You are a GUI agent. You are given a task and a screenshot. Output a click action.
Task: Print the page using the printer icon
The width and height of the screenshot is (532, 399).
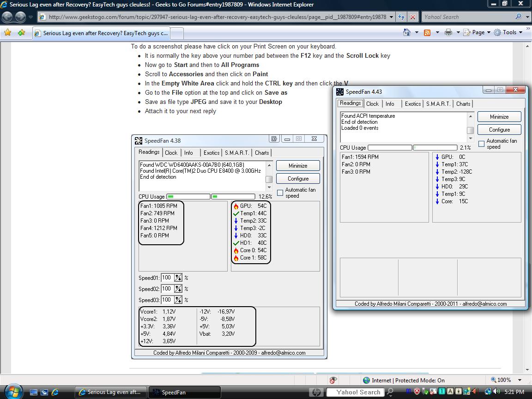point(448,32)
